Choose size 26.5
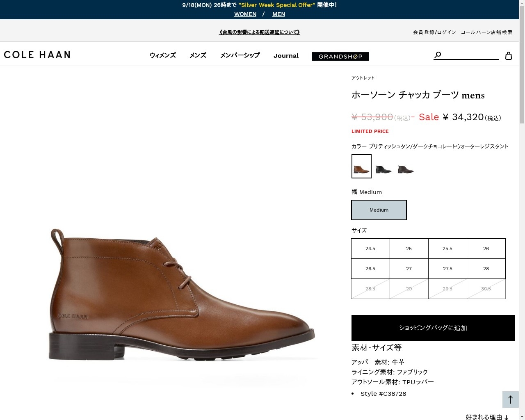 370,269
